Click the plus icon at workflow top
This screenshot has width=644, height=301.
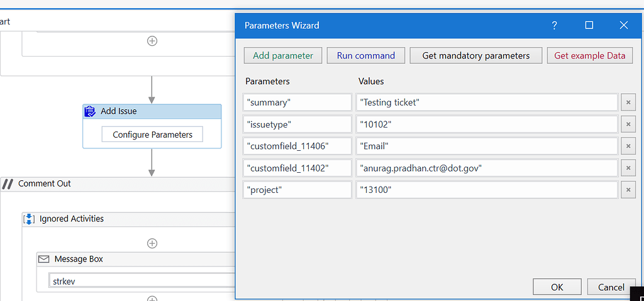click(152, 41)
